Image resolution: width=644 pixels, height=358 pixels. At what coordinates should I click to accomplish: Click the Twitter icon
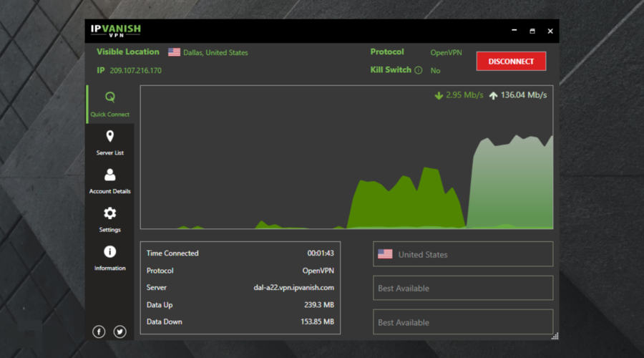coord(120,332)
